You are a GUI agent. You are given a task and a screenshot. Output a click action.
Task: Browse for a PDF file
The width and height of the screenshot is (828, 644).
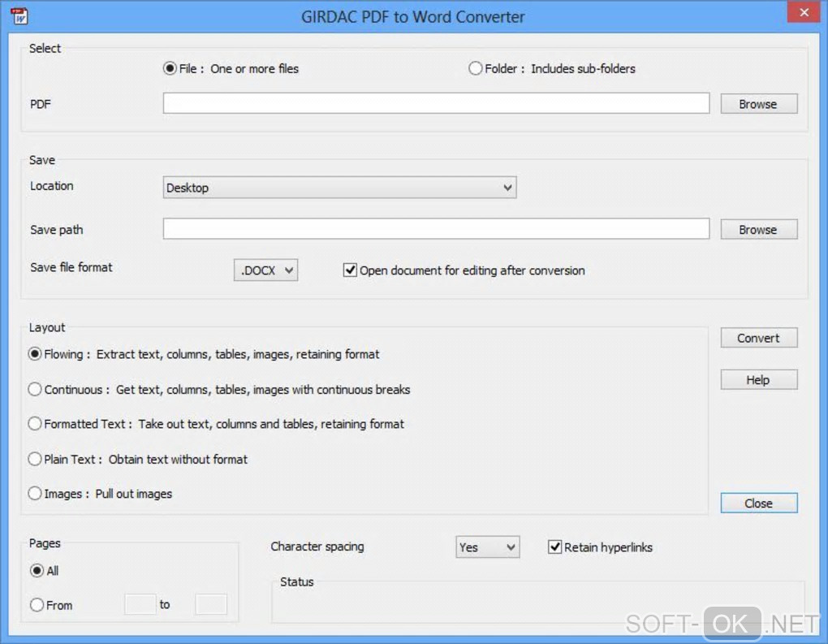(759, 104)
